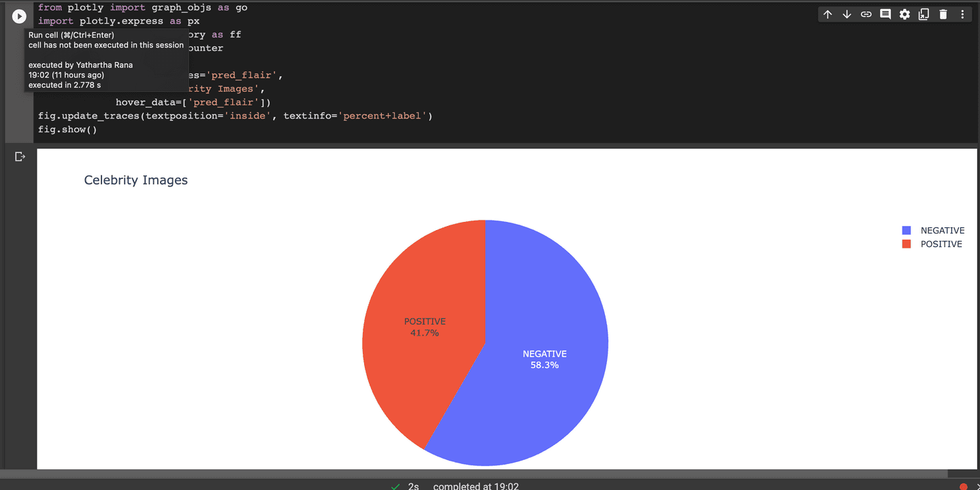
Task: Open more cell actions menu
Action: [x=962, y=14]
